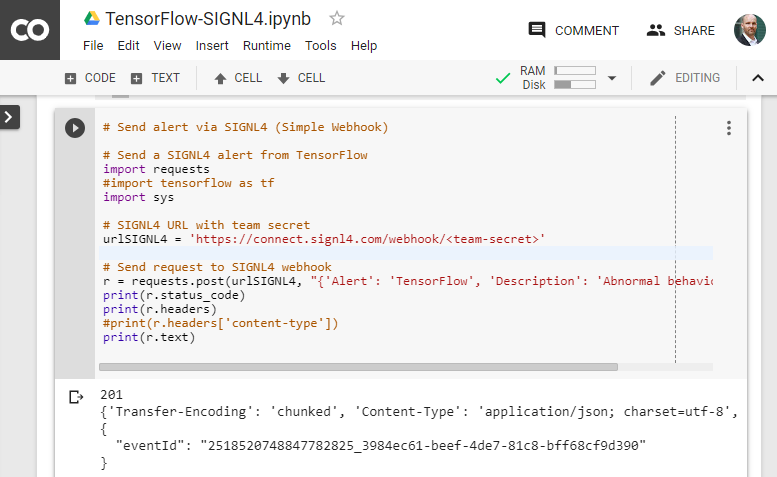The height and width of the screenshot is (477, 777).
Task: Click the COMMENT button
Action: [x=574, y=30]
